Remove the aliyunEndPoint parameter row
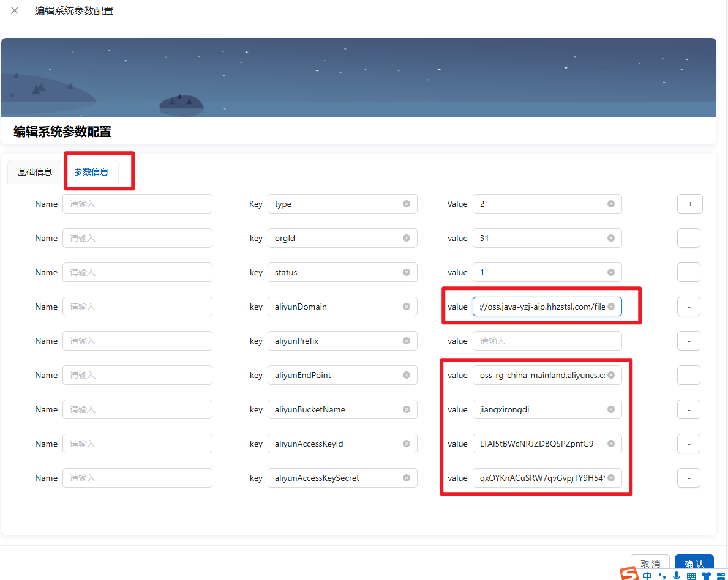 pos(689,376)
